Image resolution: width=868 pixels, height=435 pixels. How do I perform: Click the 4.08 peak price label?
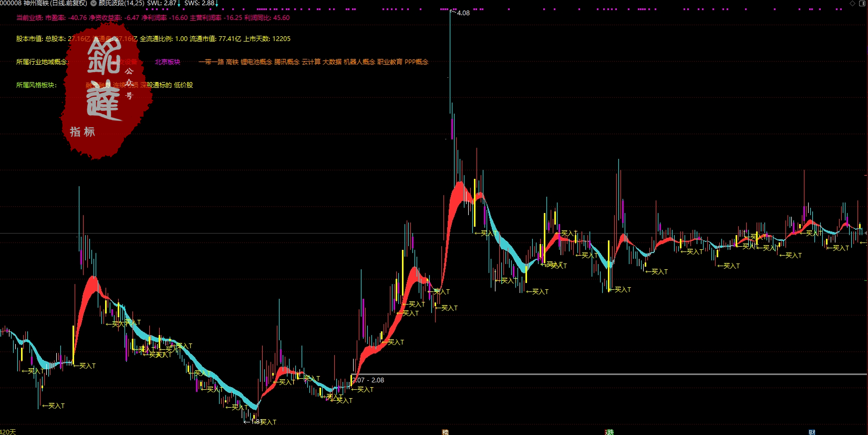pyautogui.click(x=463, y=13)
